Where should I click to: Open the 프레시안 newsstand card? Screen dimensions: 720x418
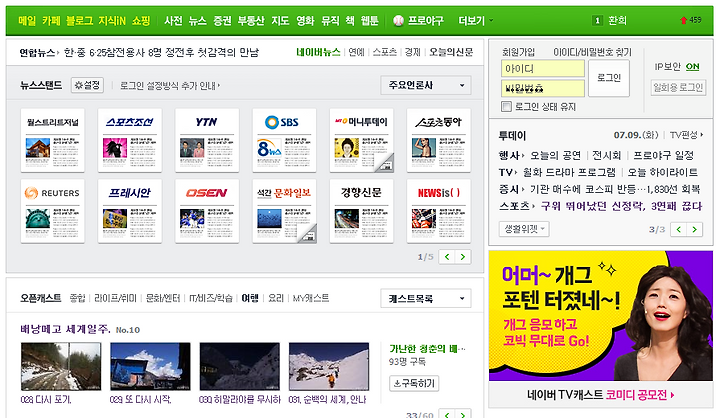(130, 211)
